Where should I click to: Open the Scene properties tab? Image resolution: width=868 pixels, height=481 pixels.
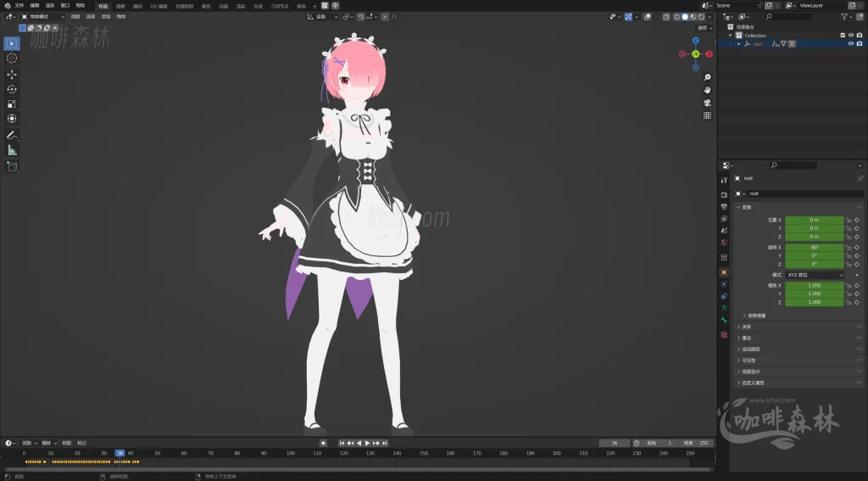point(724,231)
